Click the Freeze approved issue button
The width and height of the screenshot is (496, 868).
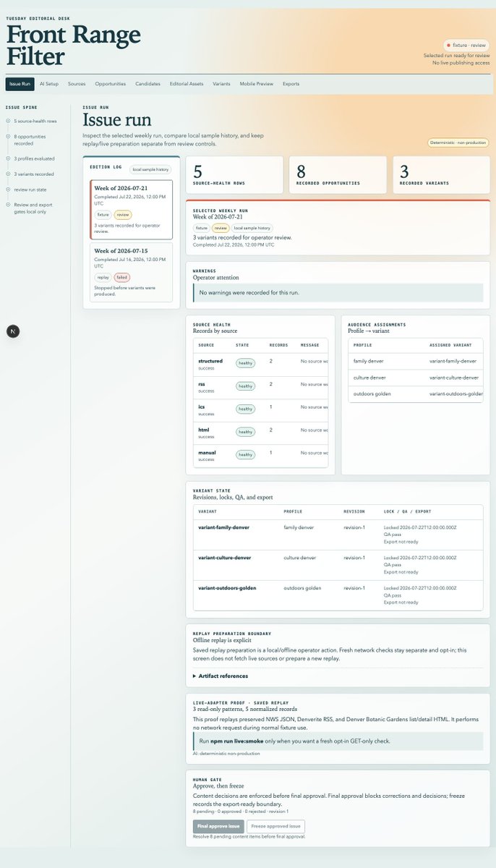[x=275, y=826]
